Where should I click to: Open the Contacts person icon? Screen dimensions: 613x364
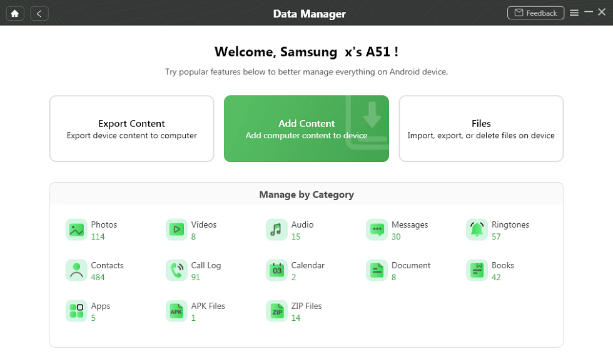76,271
